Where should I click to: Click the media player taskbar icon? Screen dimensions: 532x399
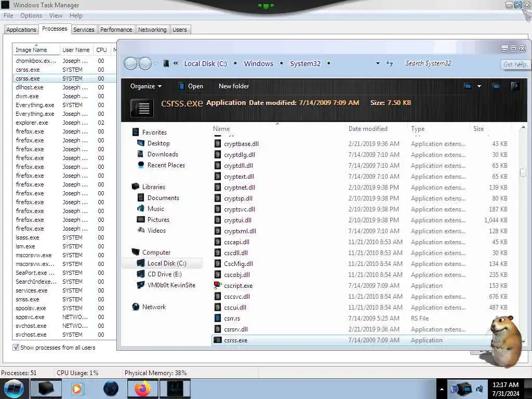[x=77, y=389]
